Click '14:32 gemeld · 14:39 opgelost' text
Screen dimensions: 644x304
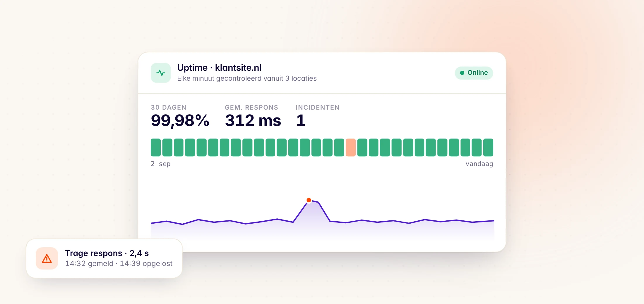point(119,264)
